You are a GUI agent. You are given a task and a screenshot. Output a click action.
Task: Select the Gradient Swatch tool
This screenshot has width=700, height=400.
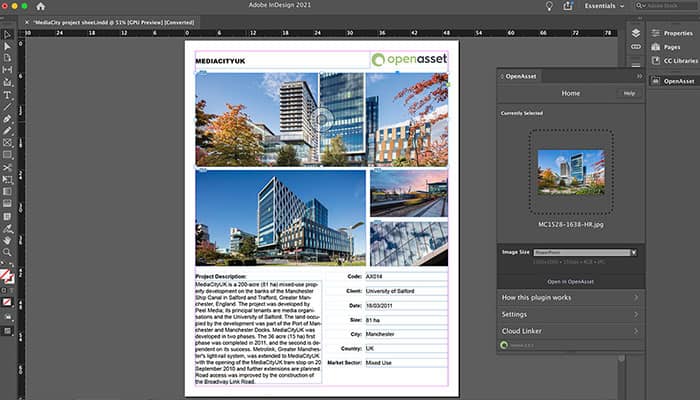[7, 192]
